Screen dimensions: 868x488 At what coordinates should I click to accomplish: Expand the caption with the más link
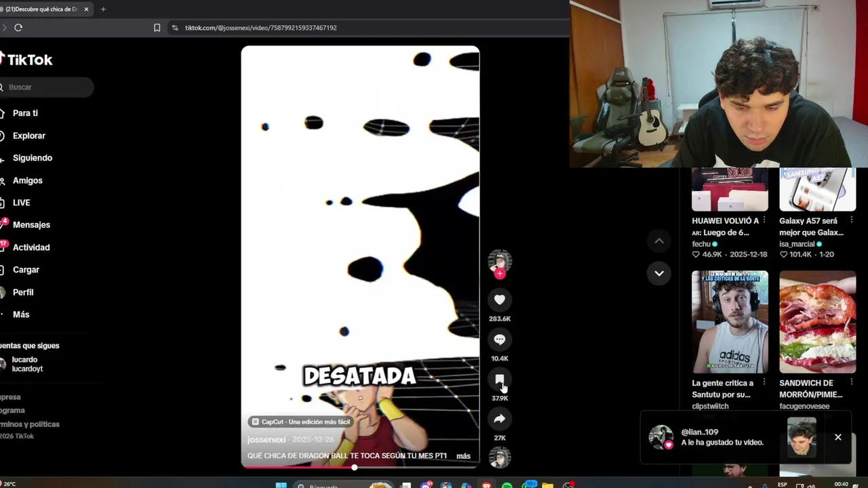pos(463,456)
